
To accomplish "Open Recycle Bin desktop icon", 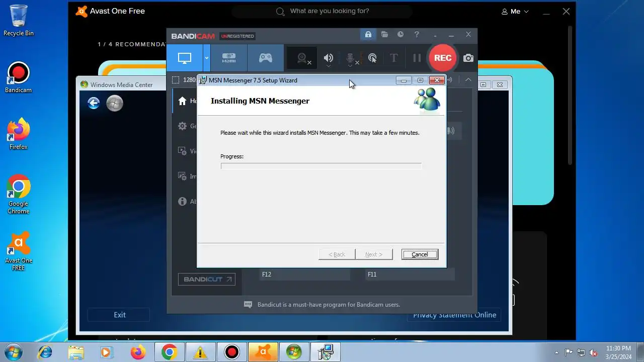I will 19,21.
